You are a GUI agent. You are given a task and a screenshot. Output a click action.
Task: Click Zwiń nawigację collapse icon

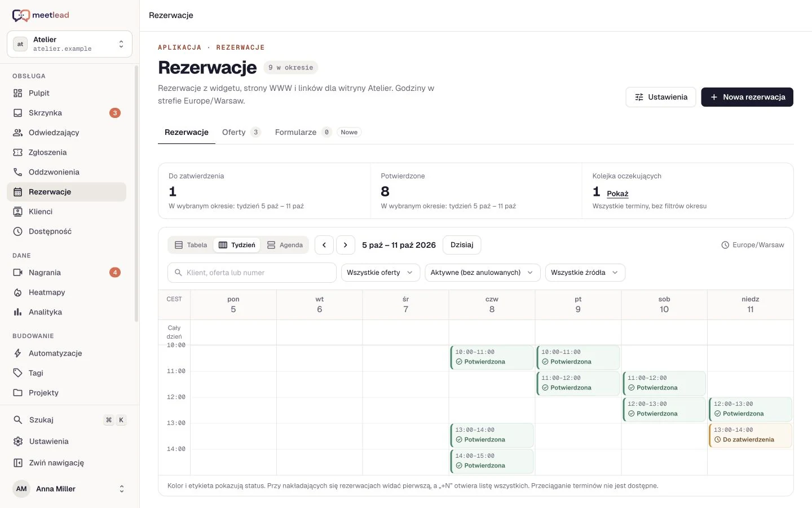(x=17, y=463)
